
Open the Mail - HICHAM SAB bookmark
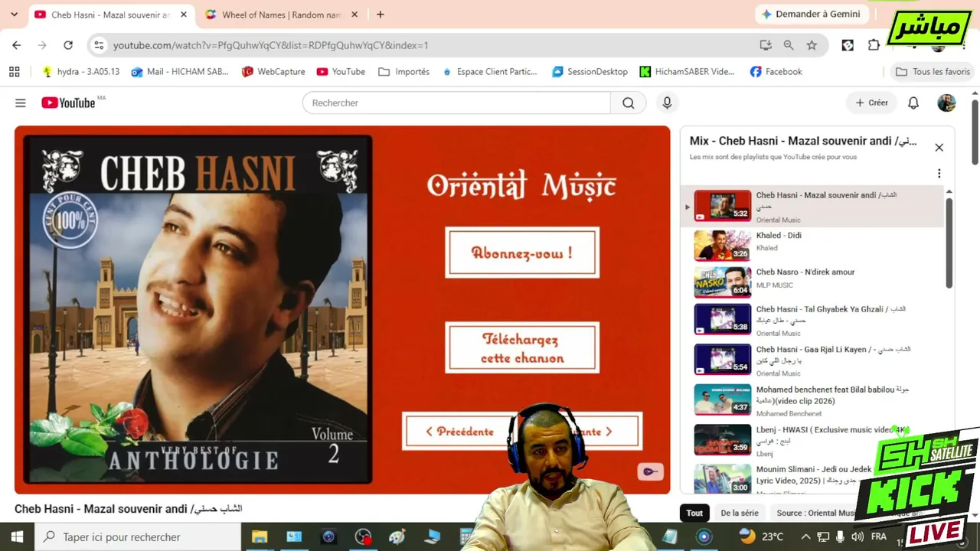(x=180, y=72)
